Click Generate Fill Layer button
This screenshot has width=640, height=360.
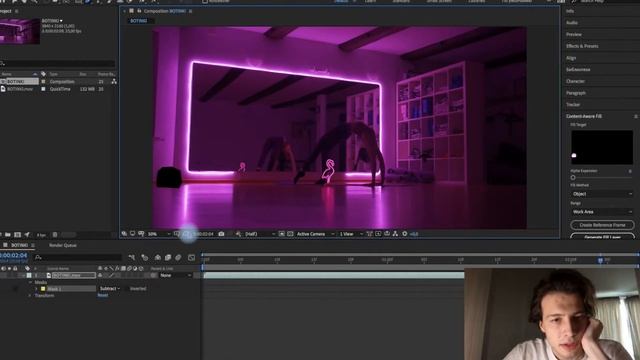[x=602, y=236]
